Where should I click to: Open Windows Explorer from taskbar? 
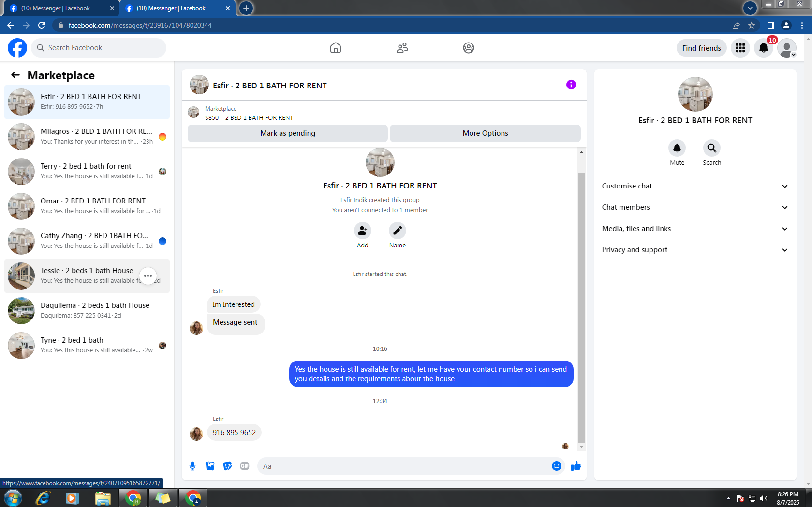103,498
